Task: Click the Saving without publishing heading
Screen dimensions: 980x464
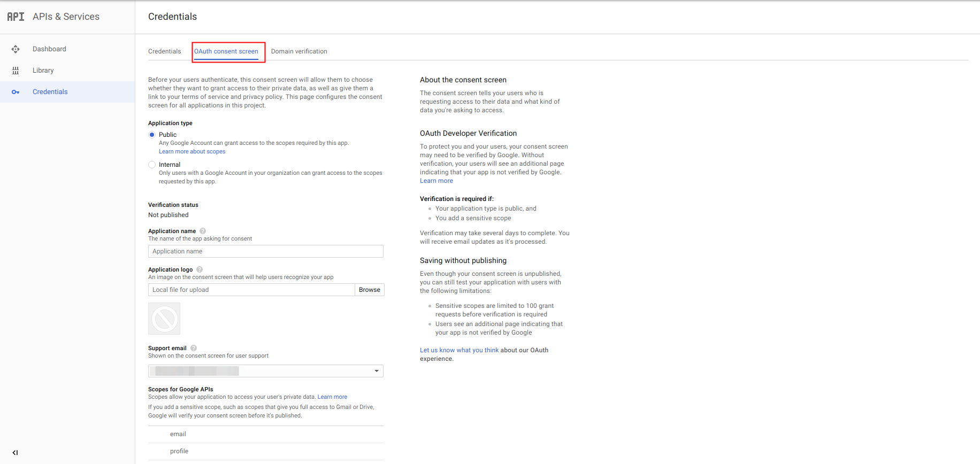Action: tap(463, 260)
